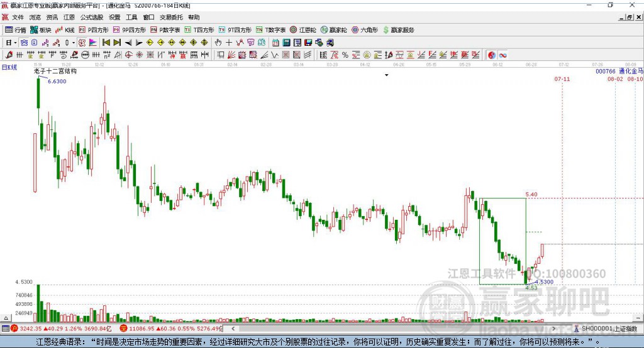644x348 pixels.
Task: Click the 日K线 label
Action: pos(9,67)
